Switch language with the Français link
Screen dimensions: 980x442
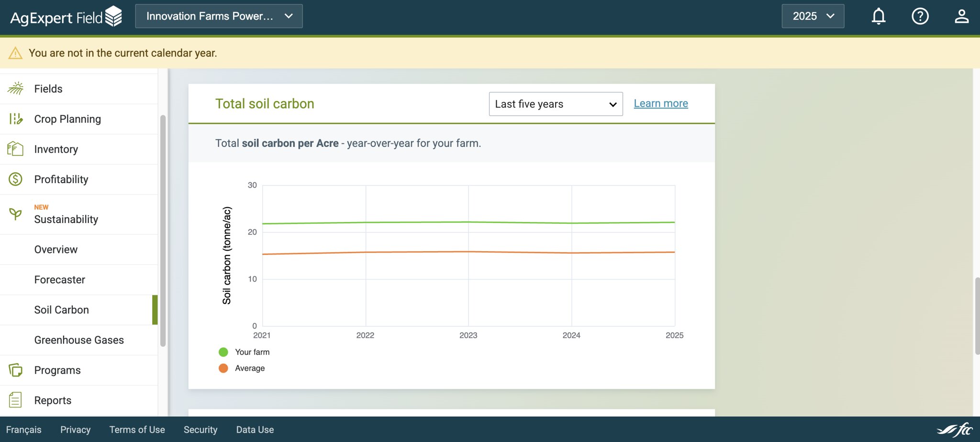click(23, 430)
